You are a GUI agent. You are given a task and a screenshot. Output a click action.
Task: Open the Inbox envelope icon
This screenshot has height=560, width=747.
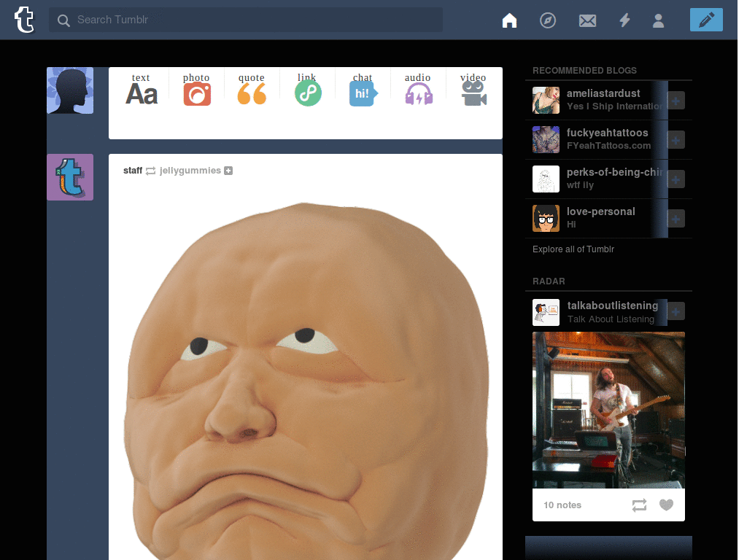pos(587,20)
